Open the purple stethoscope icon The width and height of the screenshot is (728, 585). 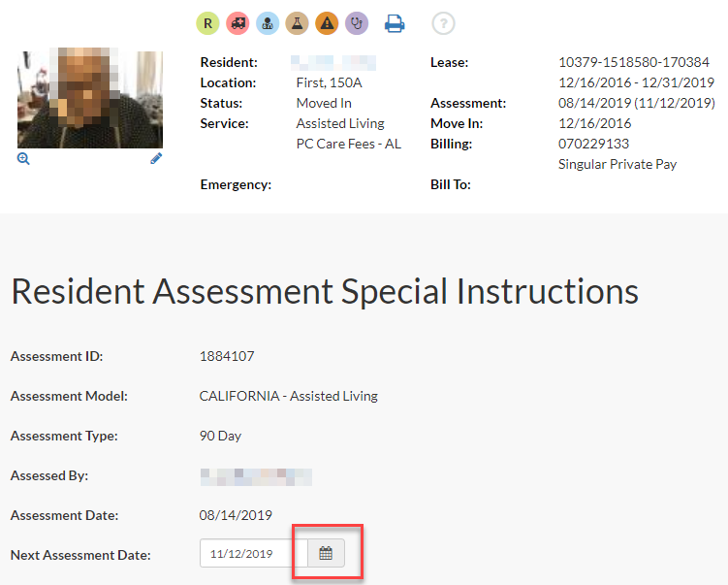(357, 23)
